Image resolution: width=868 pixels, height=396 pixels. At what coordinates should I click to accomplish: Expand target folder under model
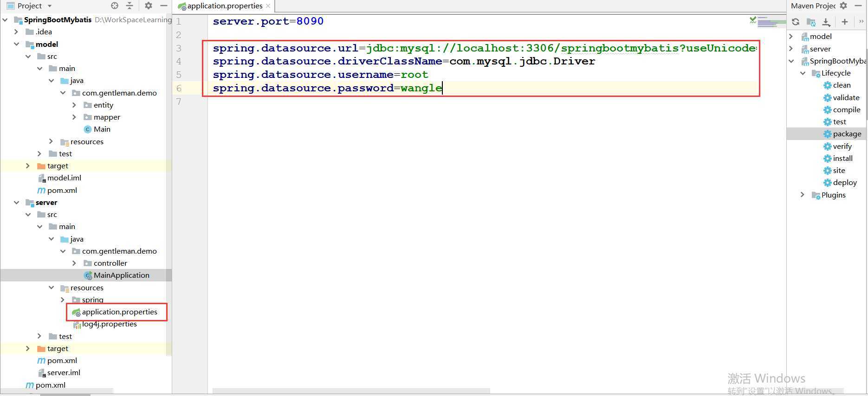pyautogui.click(x=28, y=166)
